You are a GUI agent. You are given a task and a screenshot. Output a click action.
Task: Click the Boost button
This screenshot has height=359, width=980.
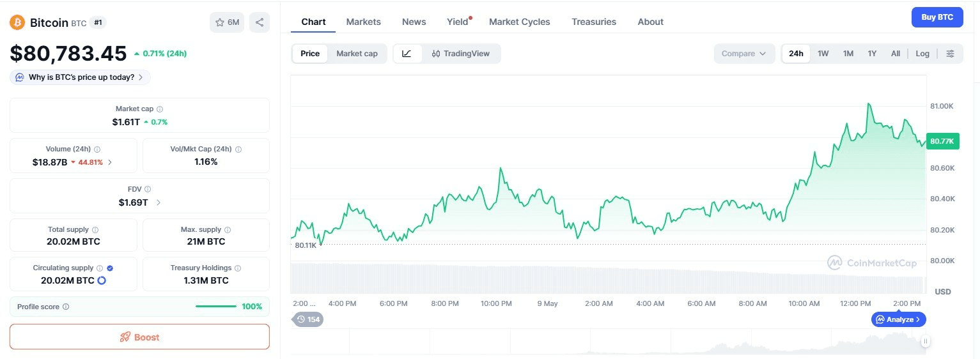tap(139, 337)
